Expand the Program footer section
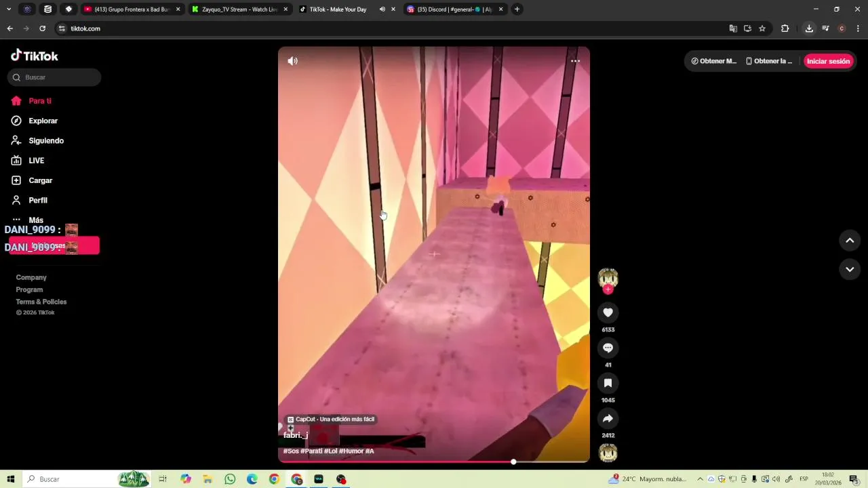 pyautogui.click(x=29, y=289)
